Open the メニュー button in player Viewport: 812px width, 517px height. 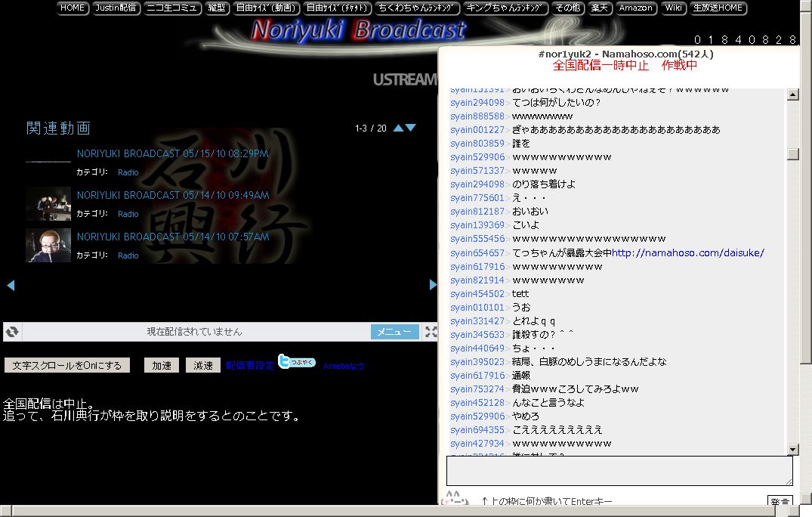tap(394, 332)
